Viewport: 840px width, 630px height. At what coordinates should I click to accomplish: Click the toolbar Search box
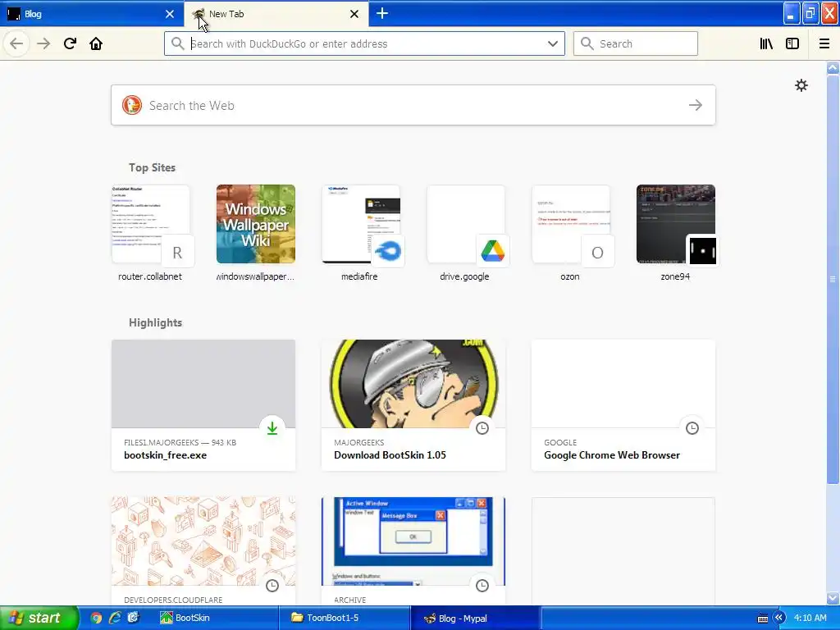(636, 43)
